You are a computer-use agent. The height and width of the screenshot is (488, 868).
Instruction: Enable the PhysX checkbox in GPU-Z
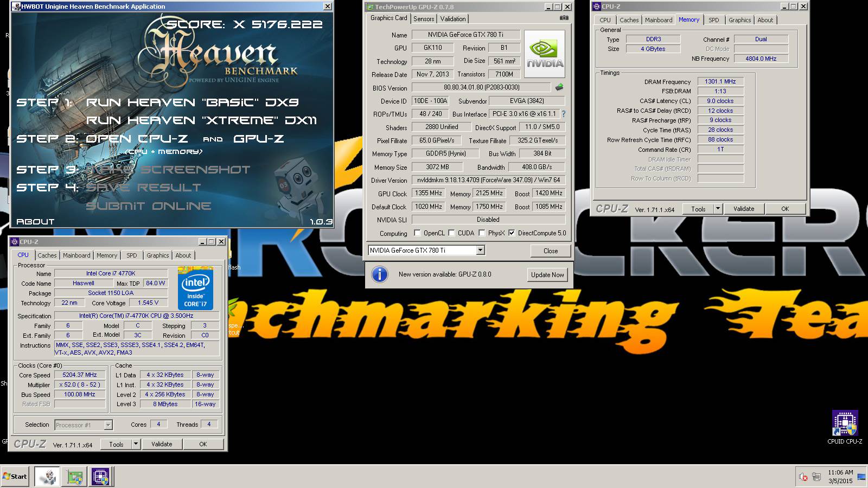click(482, 233)
